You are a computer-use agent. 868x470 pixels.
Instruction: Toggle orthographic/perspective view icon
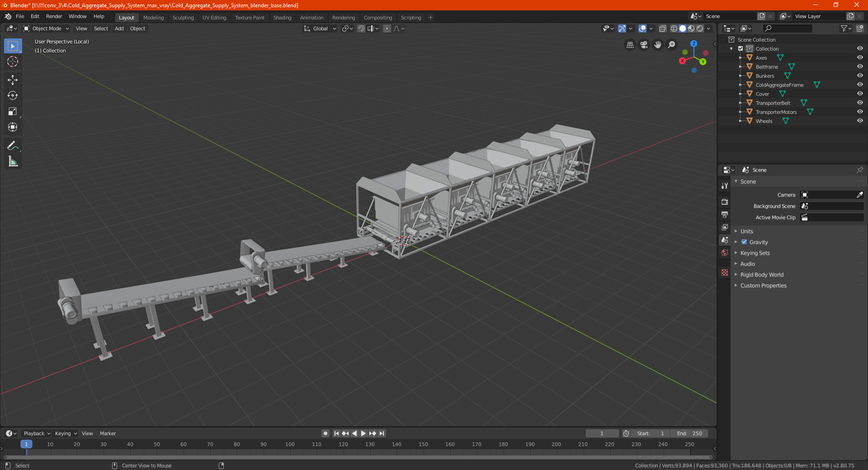(x=630, y=45)
